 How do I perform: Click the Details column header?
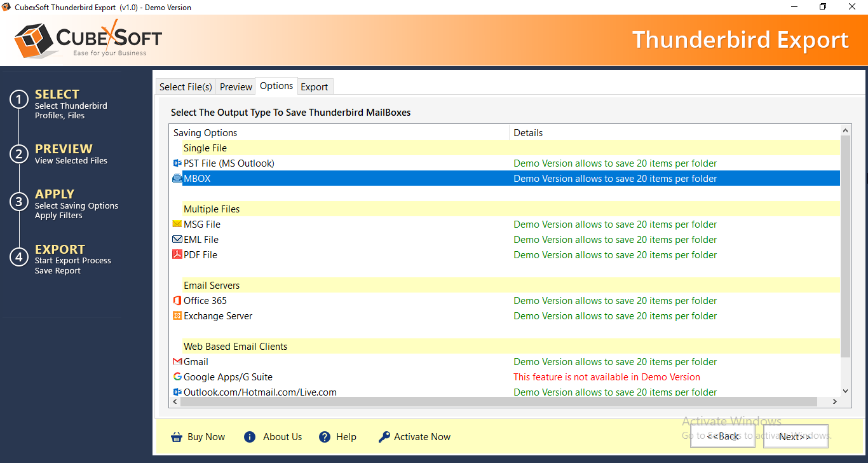point(675,133)
